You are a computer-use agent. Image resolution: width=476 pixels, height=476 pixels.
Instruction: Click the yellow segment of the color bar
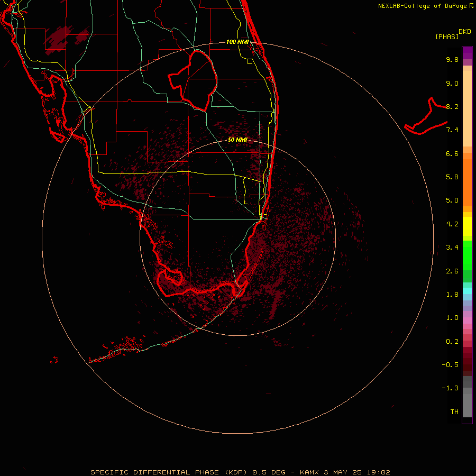(467, 226)
